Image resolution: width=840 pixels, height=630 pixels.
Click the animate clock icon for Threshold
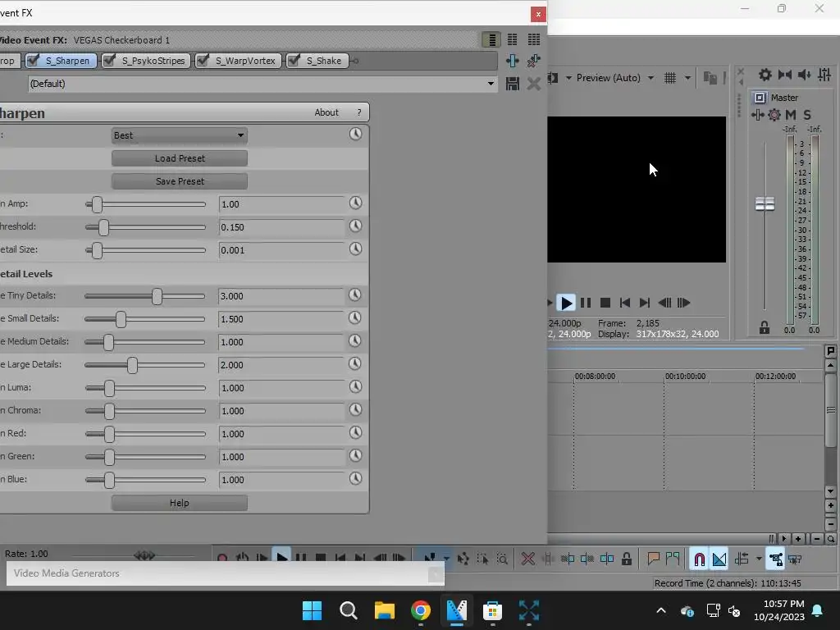pyautogui.click(x=356, y=226)
